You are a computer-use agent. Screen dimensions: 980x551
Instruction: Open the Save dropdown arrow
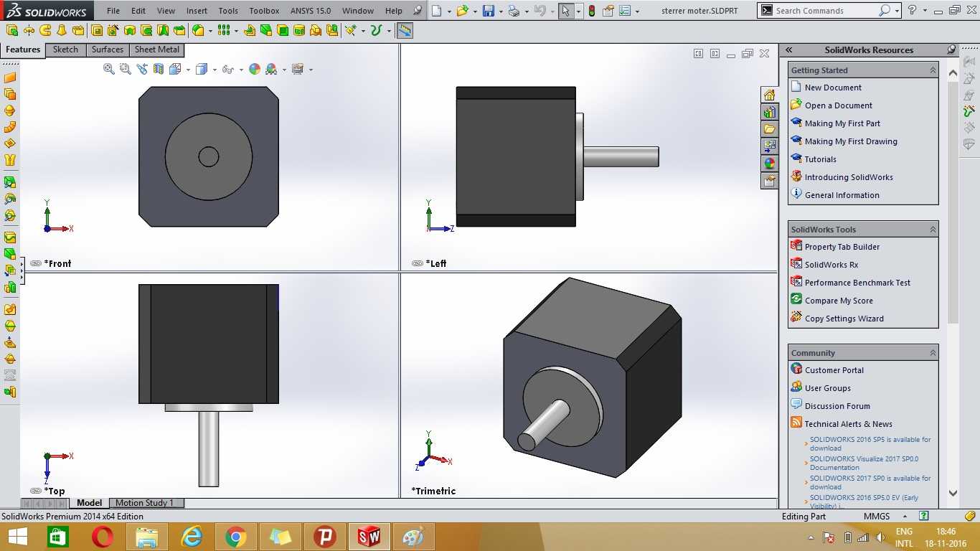[500, 11]
